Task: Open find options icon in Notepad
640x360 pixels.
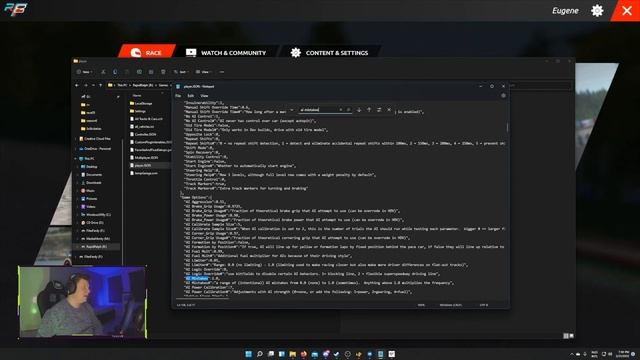Action: coord(379,110)
